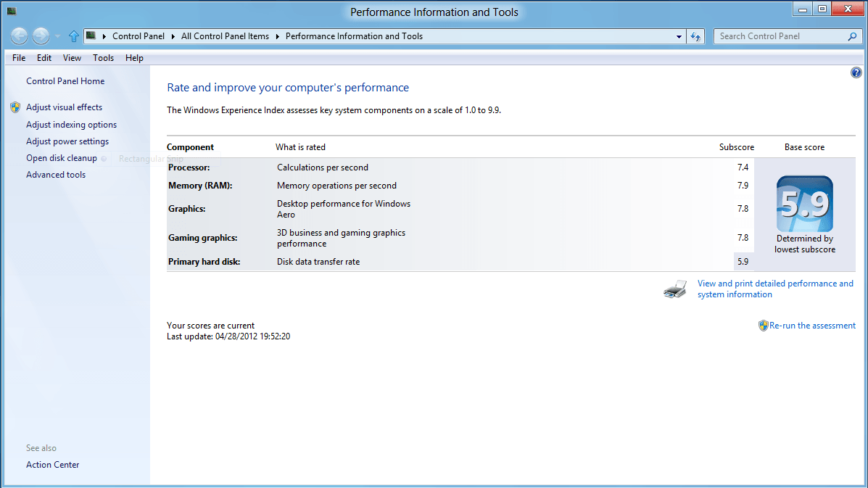Click the Back navigation arrow
868x488 pixels.
pos(19,36)
